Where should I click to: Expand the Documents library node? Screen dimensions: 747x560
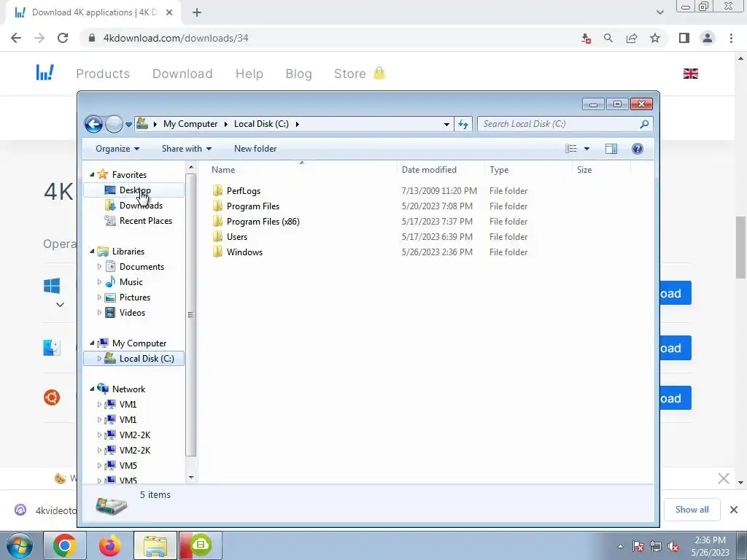point(99,267)
